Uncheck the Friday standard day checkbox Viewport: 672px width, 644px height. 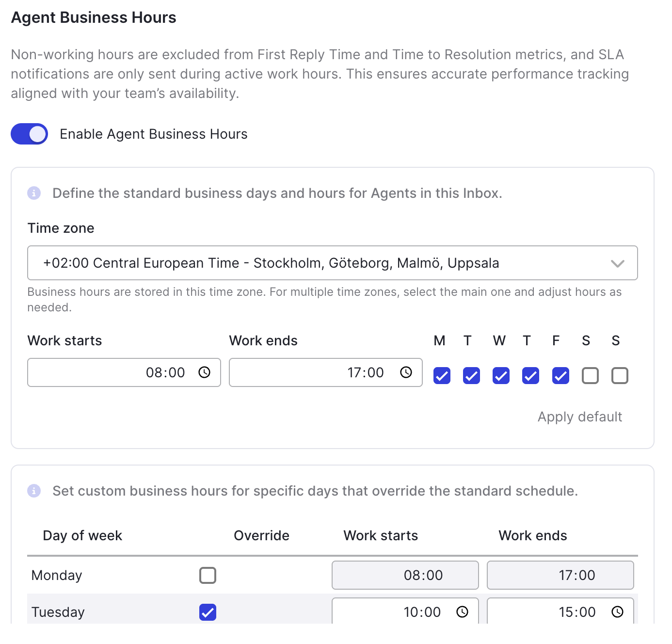560,376
